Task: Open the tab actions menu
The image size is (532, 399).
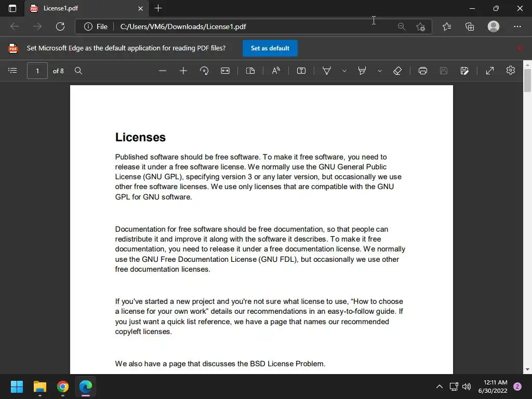Action: 12,8
